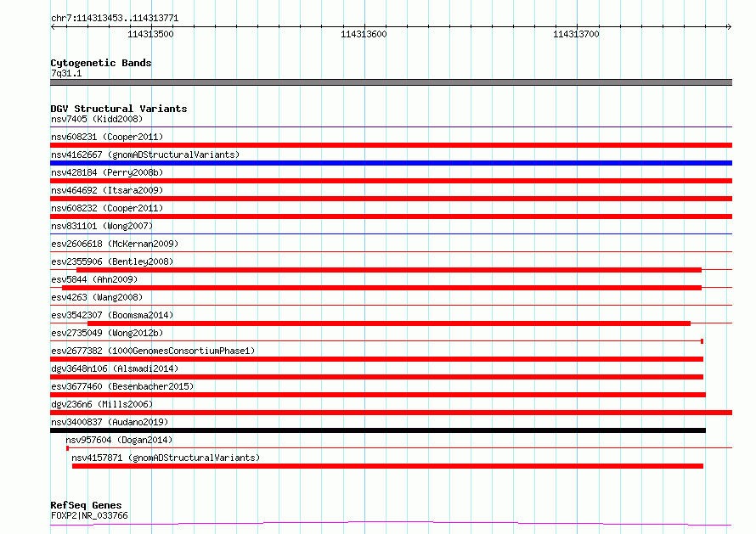Select the esv5844 (Ahn2009) variant label
This screenshot has width=756, height=534.
[x=94, y=279]
